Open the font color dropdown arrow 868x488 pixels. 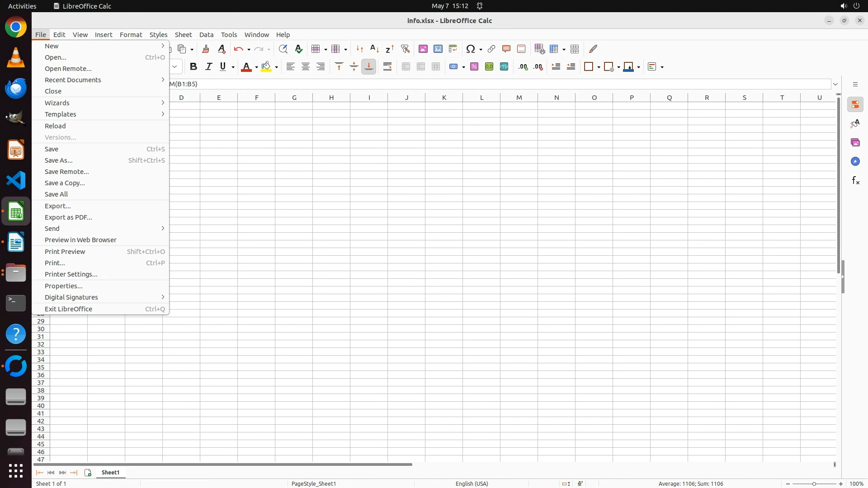point(256,67)
